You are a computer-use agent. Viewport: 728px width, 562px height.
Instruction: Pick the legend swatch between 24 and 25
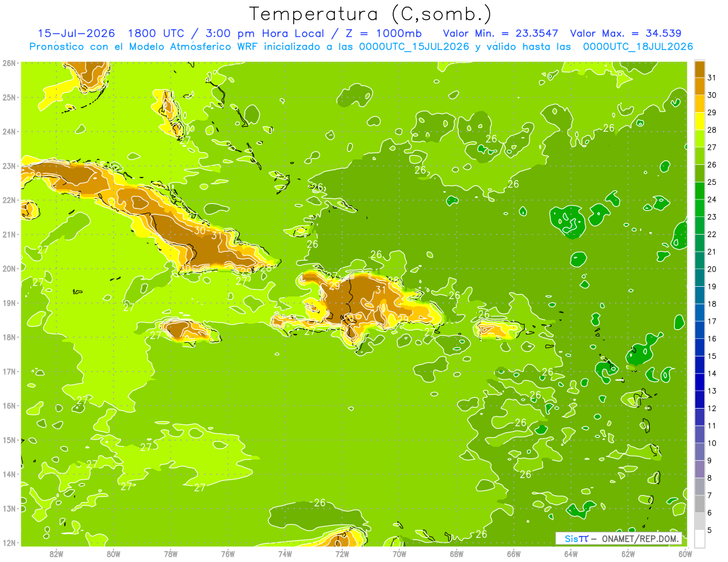[x=699, y=190]
